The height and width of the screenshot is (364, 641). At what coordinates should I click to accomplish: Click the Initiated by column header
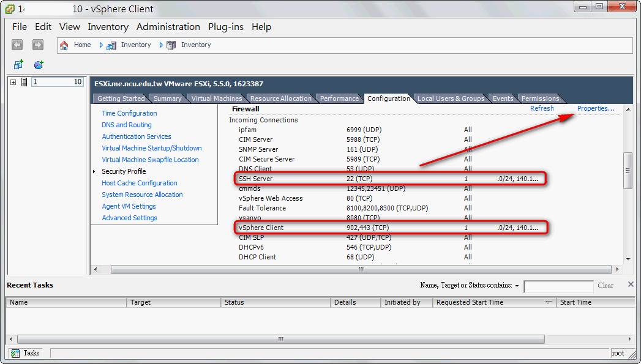[x=407, y=302]
